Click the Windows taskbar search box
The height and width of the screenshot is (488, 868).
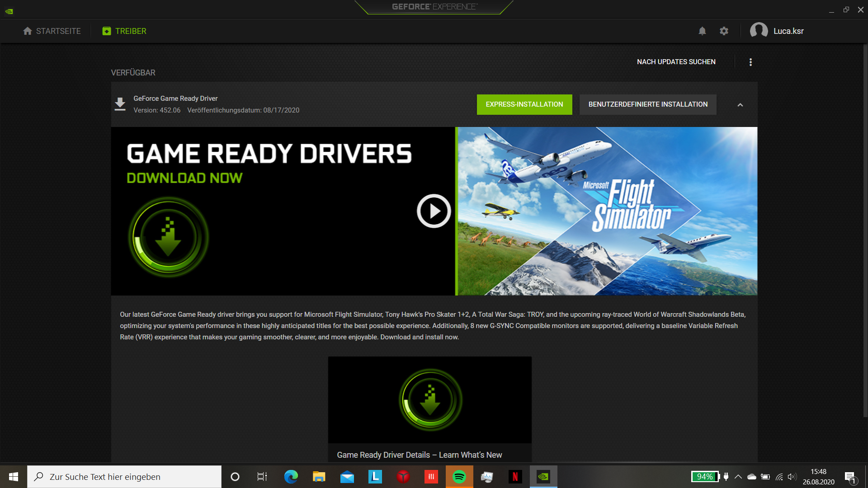tap(124, 477)
